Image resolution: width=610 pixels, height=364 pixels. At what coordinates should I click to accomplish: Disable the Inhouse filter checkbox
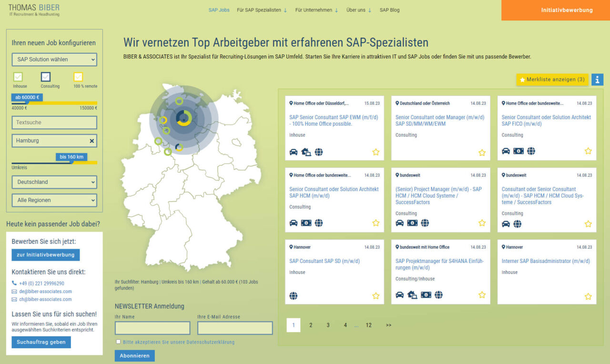coord(19,76)
